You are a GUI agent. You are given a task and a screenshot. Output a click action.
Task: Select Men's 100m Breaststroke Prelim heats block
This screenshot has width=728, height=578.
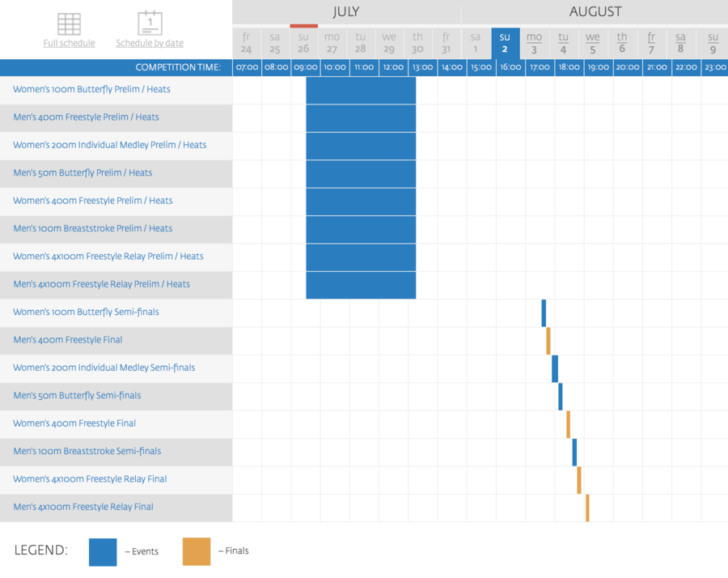point(361,230)
